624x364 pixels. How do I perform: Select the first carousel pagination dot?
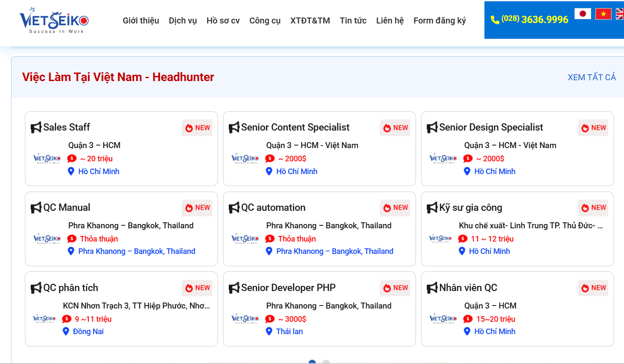(312, 362)
